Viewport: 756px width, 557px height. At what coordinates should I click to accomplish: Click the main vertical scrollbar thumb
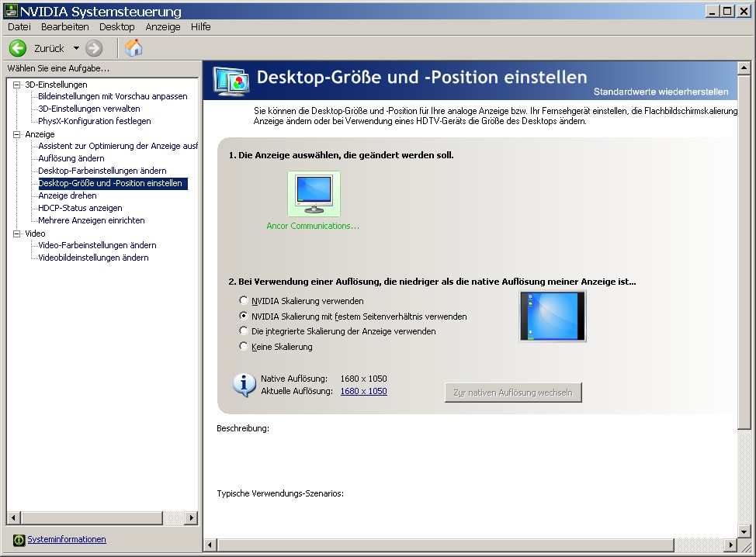pyautogui.click(x=744, y=251)
